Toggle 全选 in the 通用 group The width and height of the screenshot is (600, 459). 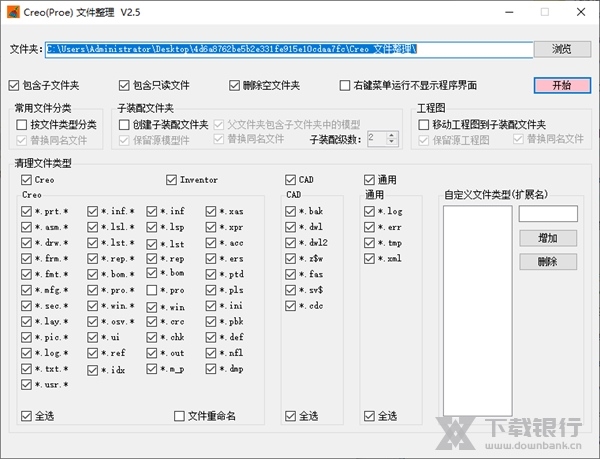click(x=369, y=416)
